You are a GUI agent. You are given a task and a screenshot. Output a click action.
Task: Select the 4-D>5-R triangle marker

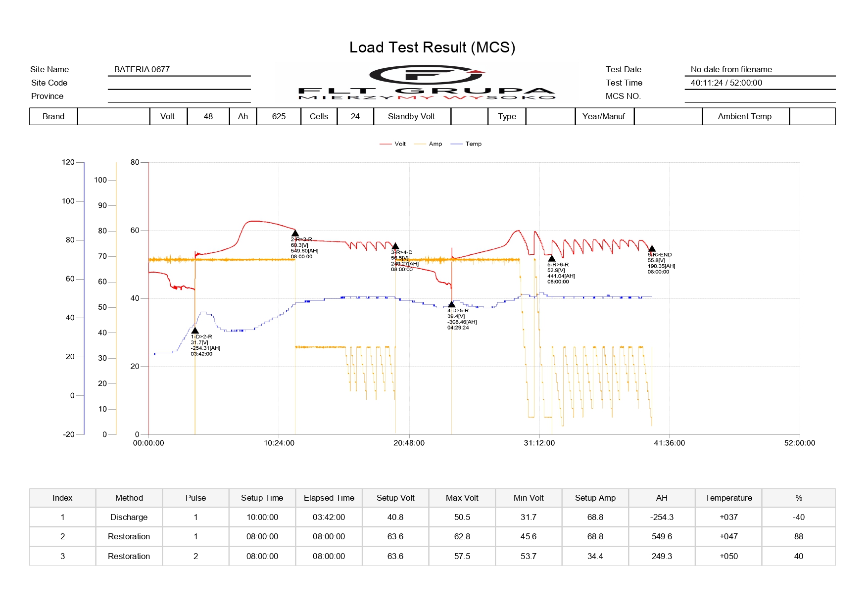[451, 305]
